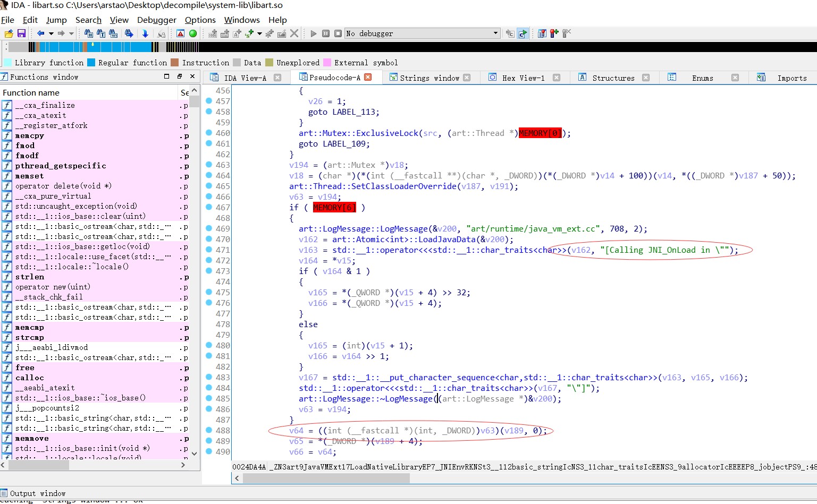The width and height of the screenshot is (817, 504).
Task: Click the yellow marker in the navigation band
Action: click(x=92, y=44)
